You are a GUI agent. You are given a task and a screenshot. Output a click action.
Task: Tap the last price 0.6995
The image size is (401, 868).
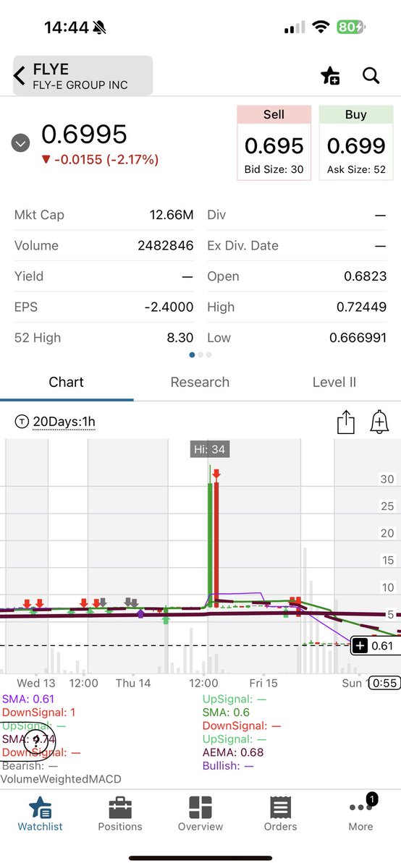[84, 134]
